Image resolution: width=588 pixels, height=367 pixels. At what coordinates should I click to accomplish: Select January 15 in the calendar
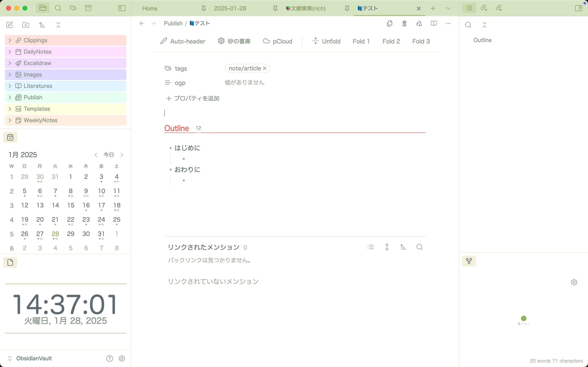click(x=71, y=205)
